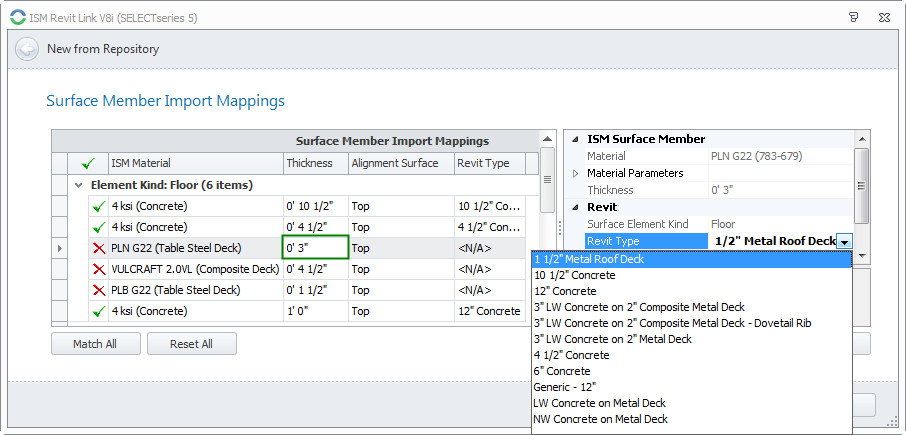The image size is (906, 435).
Task: Click the mappings table scrollbar thumb
Action: pos(547,180)
